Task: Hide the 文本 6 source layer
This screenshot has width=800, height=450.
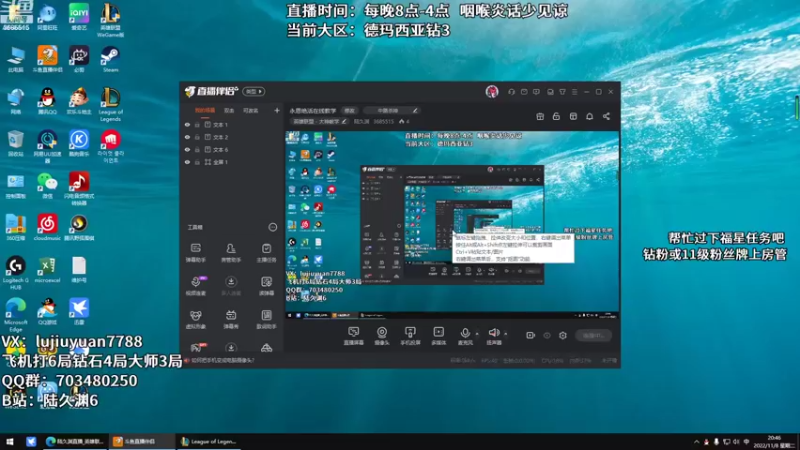Action: click(x=187, y=149)
